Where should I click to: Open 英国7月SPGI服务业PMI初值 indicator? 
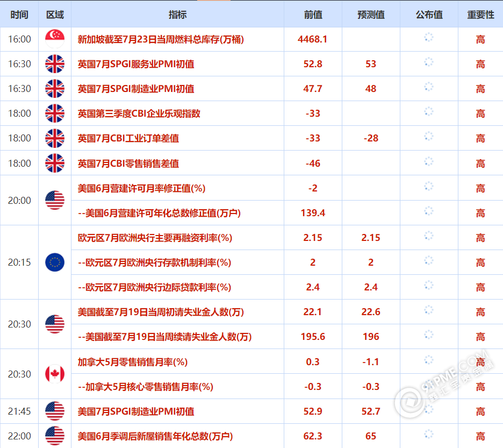tap(136, 64)
